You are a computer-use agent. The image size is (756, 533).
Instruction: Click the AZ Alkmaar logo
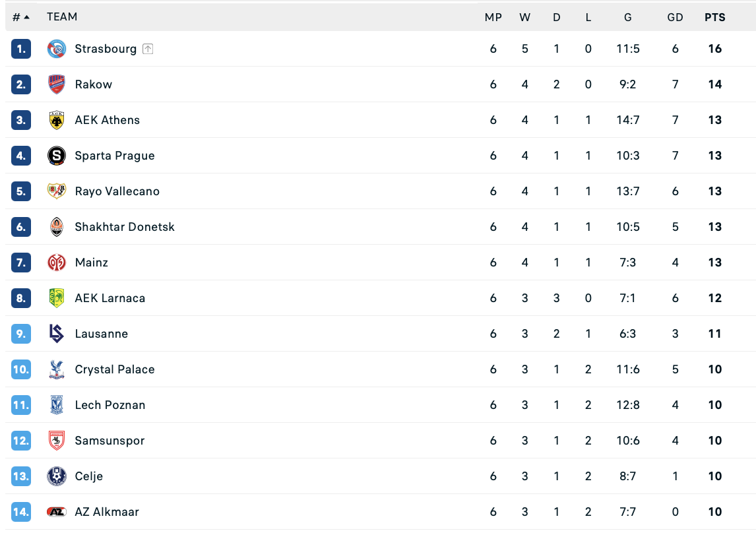click(x=57, y=512)
